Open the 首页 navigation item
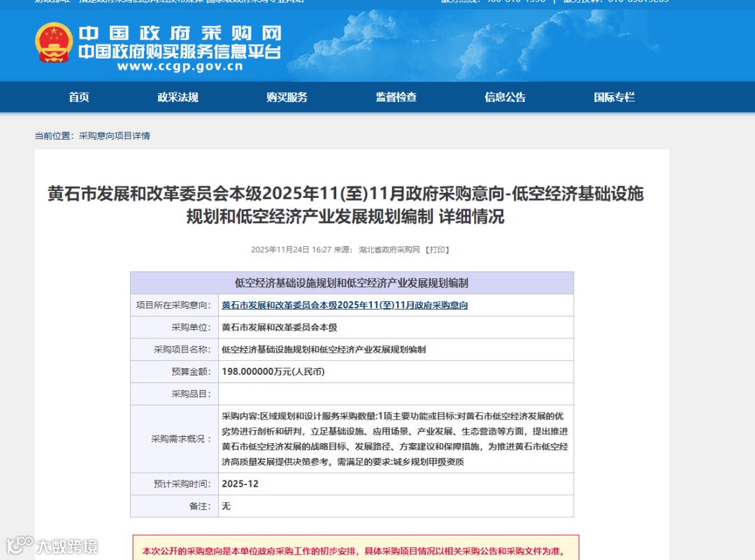Screen dimensions: 755x560 tap(79, 97)
